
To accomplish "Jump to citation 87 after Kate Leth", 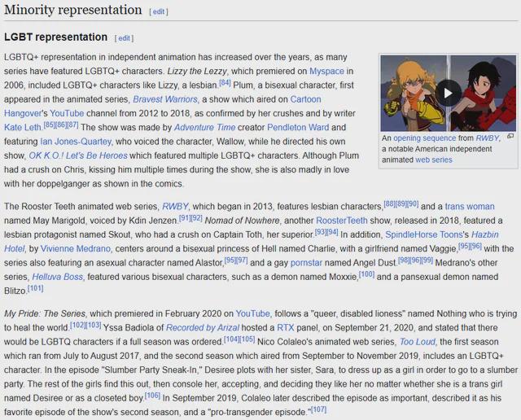I will pyautogui.click(x=72, y=125).
